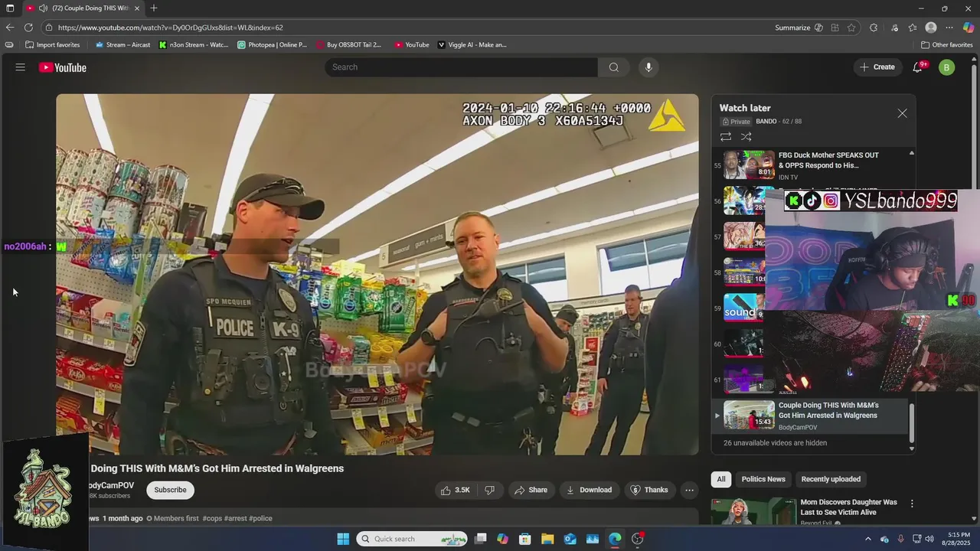Start voice search with the microphone

(x=648, y=67)
